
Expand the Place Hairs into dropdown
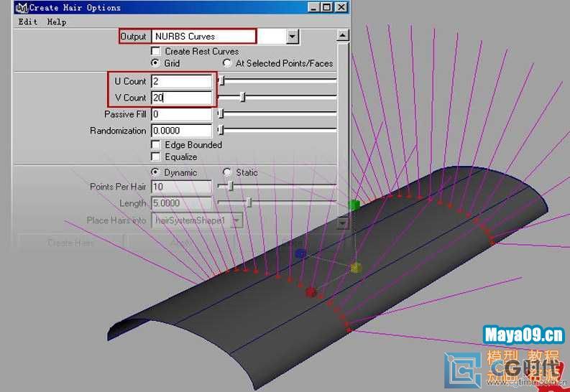[x=236, y=221]
